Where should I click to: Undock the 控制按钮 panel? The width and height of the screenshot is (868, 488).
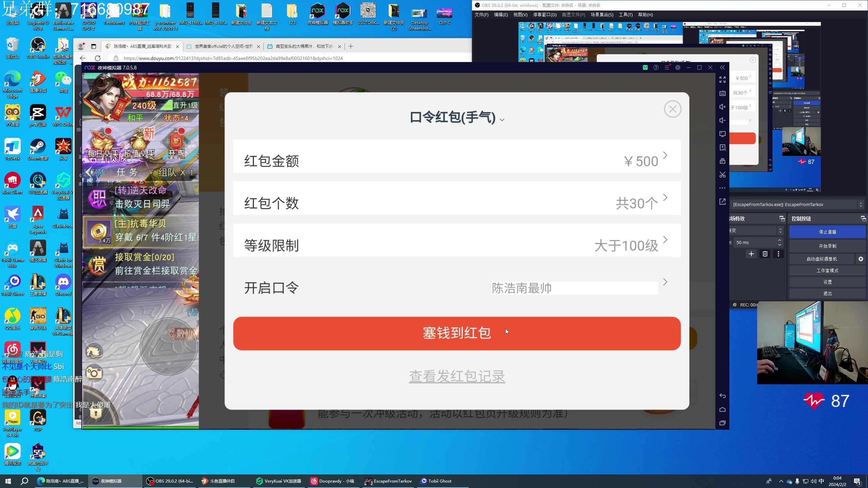(x=863, y=219)
